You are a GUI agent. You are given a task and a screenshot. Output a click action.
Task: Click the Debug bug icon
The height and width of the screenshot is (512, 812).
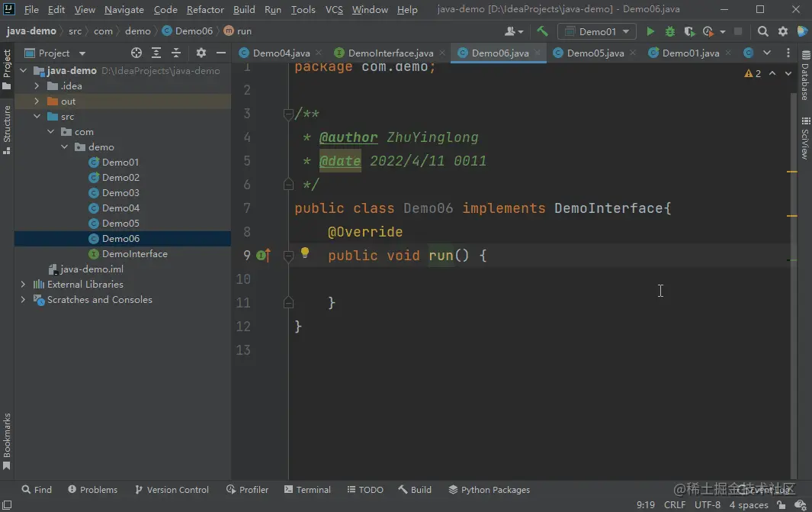[670, 31]
